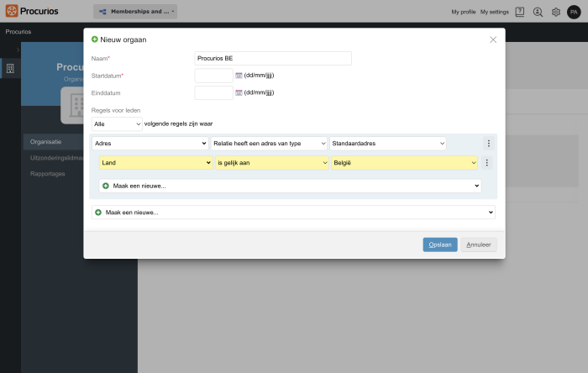This screenshot has height=373, width=588.
Task: Click the Einddatum date field
Action: (x=213, y=93)
